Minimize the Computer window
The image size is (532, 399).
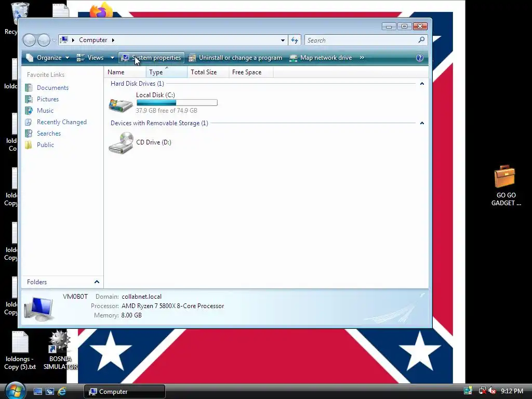click(389, 26)
